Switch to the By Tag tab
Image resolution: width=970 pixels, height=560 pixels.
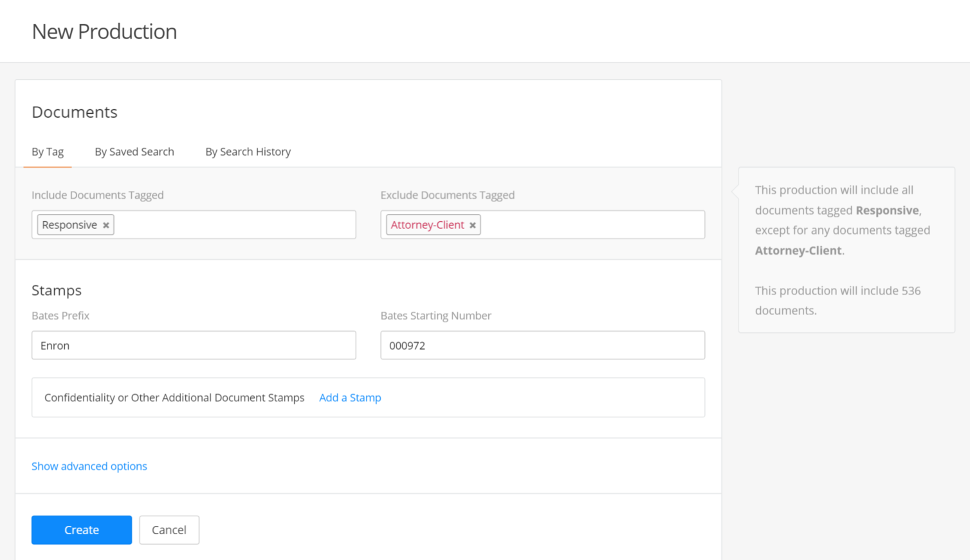pyautogui.click(x=47, y=152)
